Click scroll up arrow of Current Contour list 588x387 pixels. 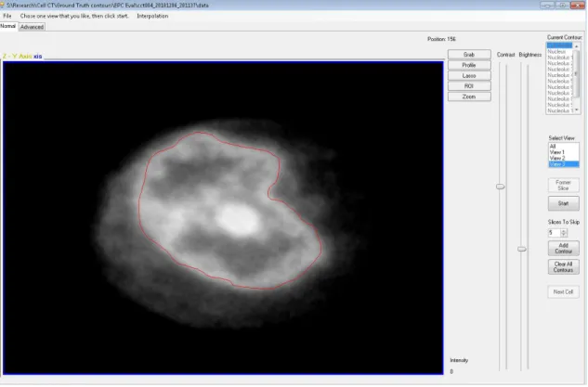pos(576,46)
